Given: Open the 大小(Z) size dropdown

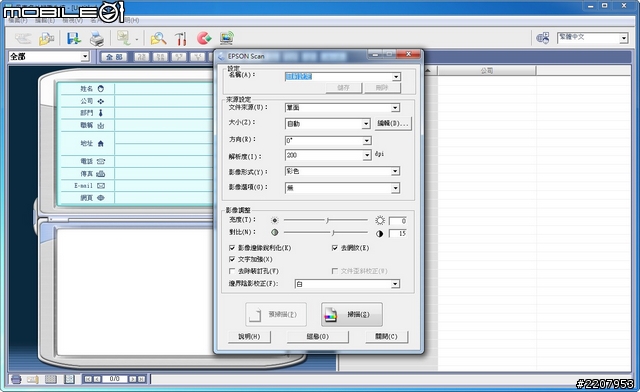Looking at the screenshot, I should [x=366, y=124].
